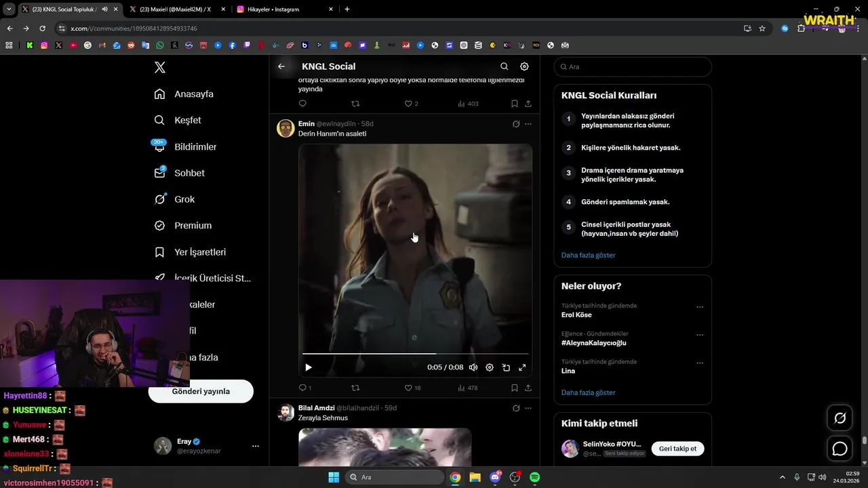Open Emin's profile avatar
Screen dimensions: 868x488
[x=285, y=128]
